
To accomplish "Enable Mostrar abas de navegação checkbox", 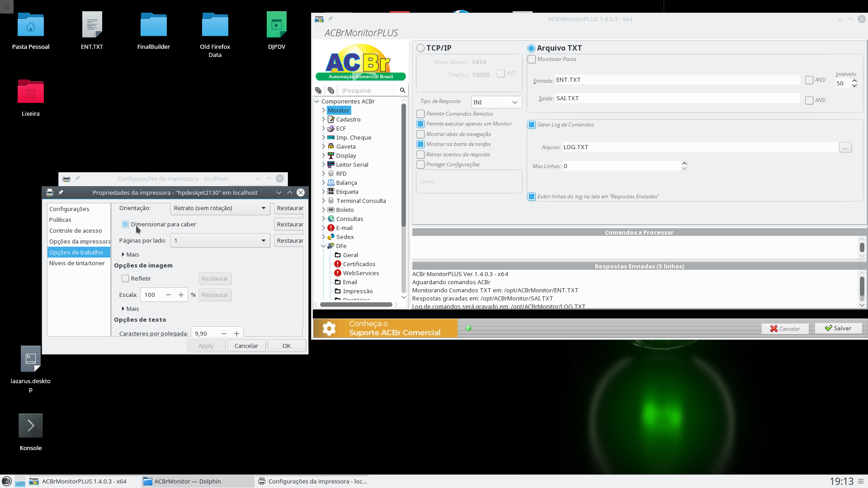I will click(420, 134).
